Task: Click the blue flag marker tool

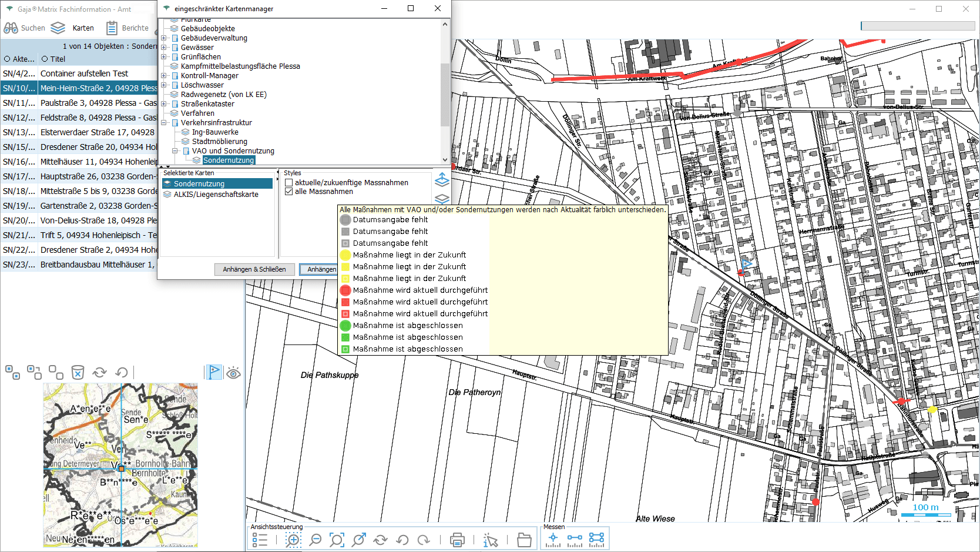Action: click(214, 372)
